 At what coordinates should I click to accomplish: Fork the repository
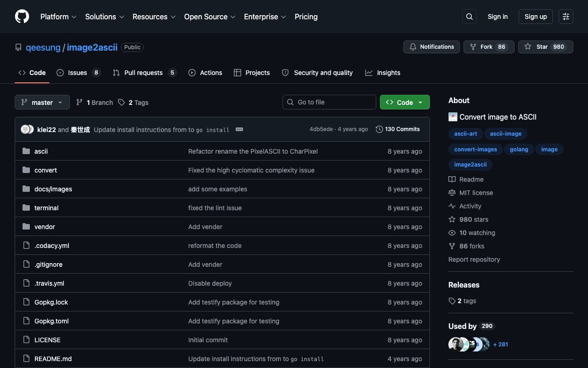(x=489, y=47)
